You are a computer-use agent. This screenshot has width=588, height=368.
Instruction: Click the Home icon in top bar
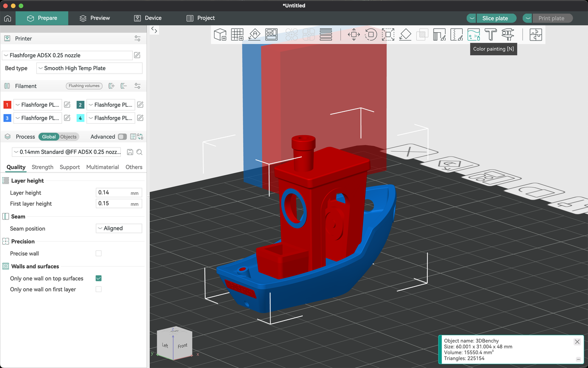pos(7,18)
